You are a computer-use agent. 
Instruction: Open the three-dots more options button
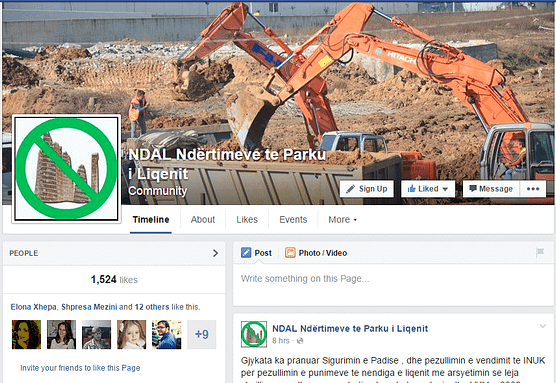533,189
